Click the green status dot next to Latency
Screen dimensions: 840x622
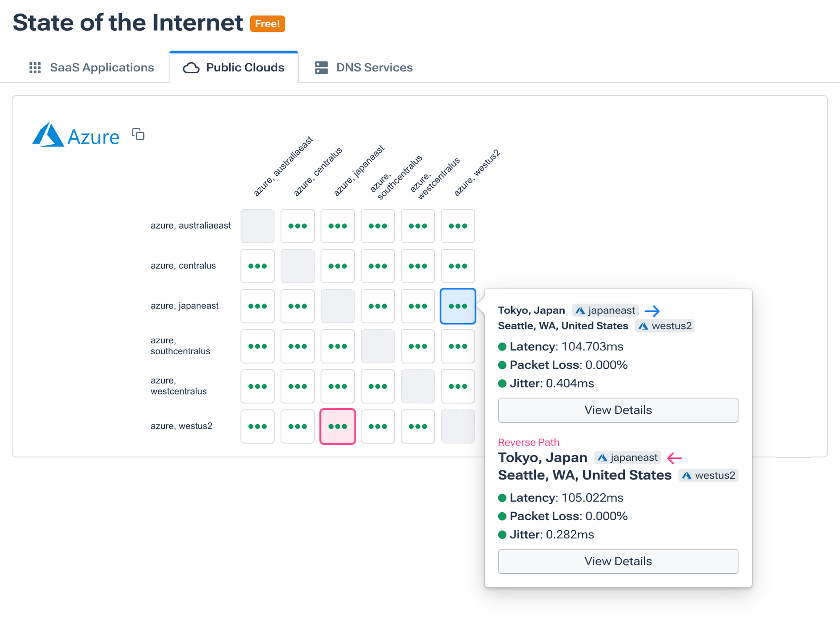pyautogui.click(x=502, y=346)
